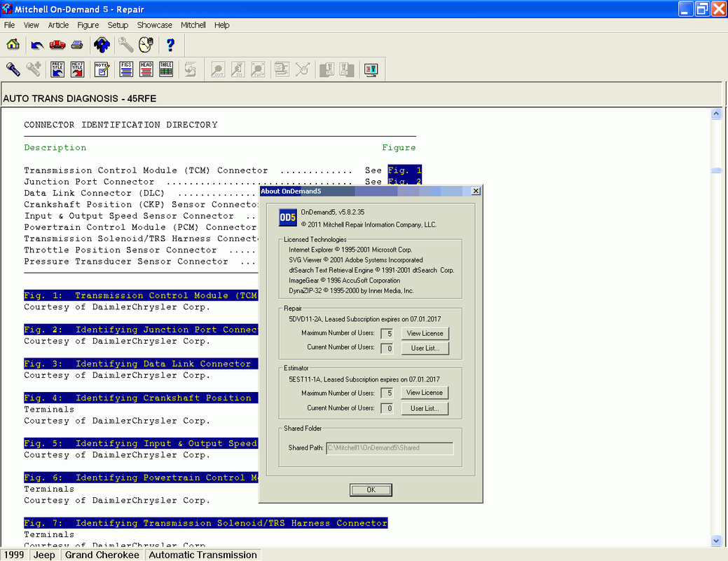
Task: Click the previous figure icon
Action: pyautogui.click(x=327, y=69)
